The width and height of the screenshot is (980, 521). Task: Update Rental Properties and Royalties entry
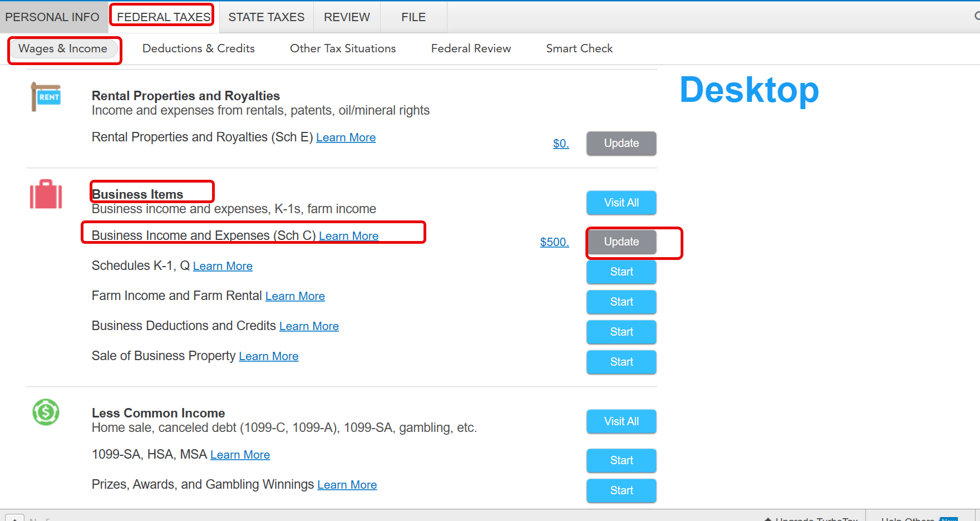pyautogui.click(x=621, y=144)
